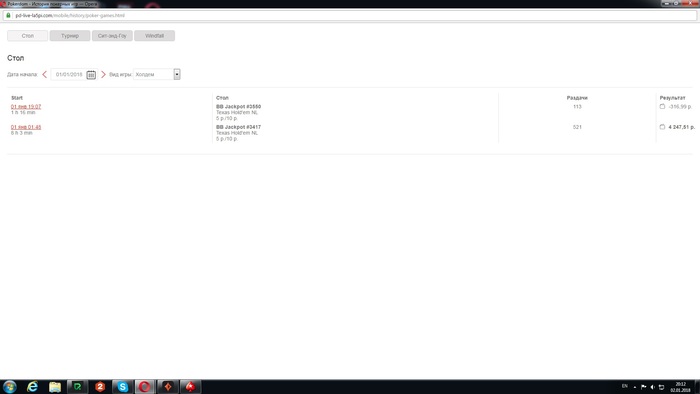Launch Internet Explorer from taskbar
700x394 pixels.
[x=32, y=386]
